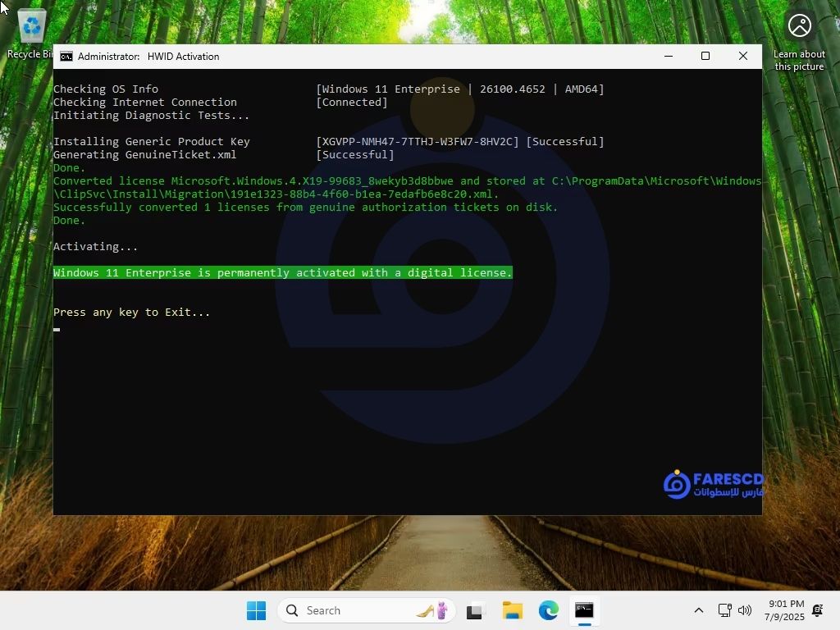Open network status tray icon
This screenshot has height=630, width=840.
724,610
